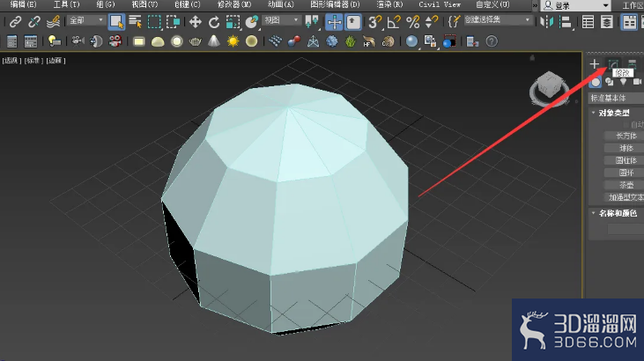Open the 动画(A) menu
Viewport: 644px width, 361px height.
coord(280,4)
